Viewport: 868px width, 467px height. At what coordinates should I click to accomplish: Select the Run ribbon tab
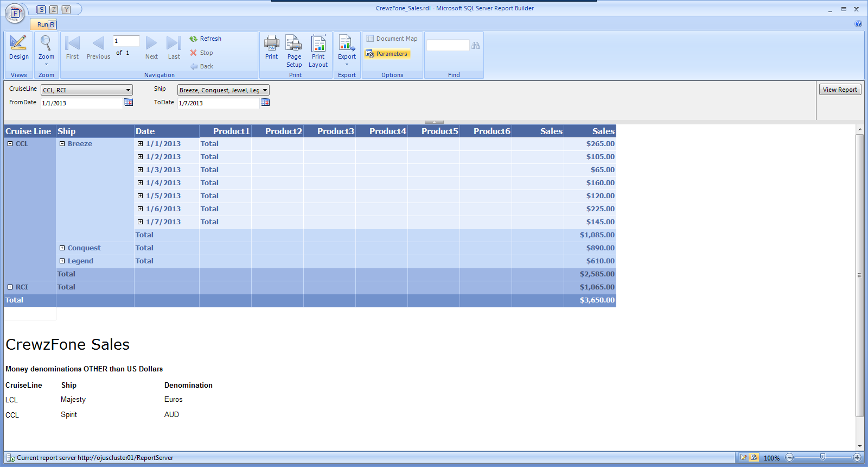coord(43,24)
